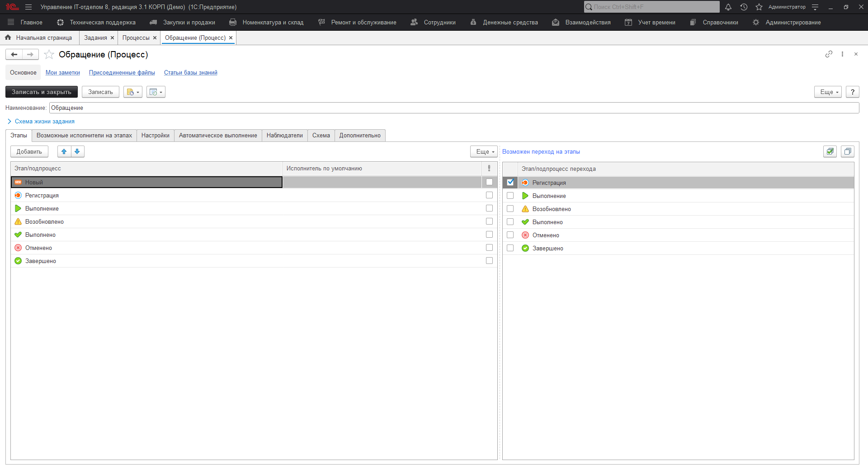Open the document creation dropdown on the toolbar
Viewport: 868px width, 470px height.
tap(132, 92)
